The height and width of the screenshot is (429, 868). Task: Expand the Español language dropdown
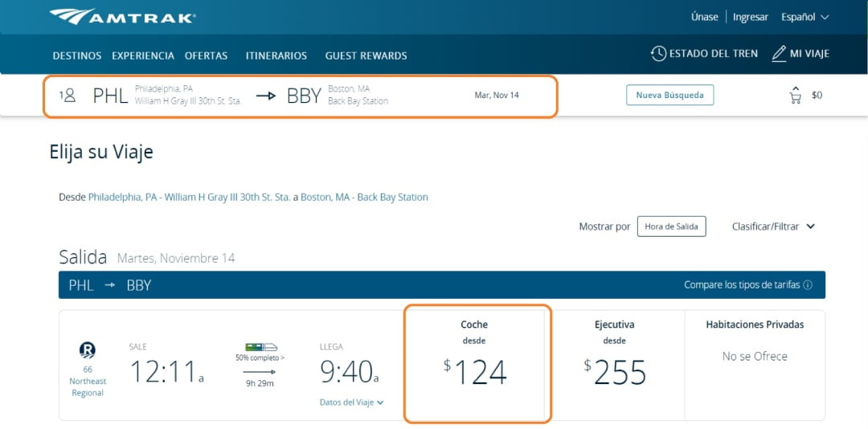[x=805, y=17]
